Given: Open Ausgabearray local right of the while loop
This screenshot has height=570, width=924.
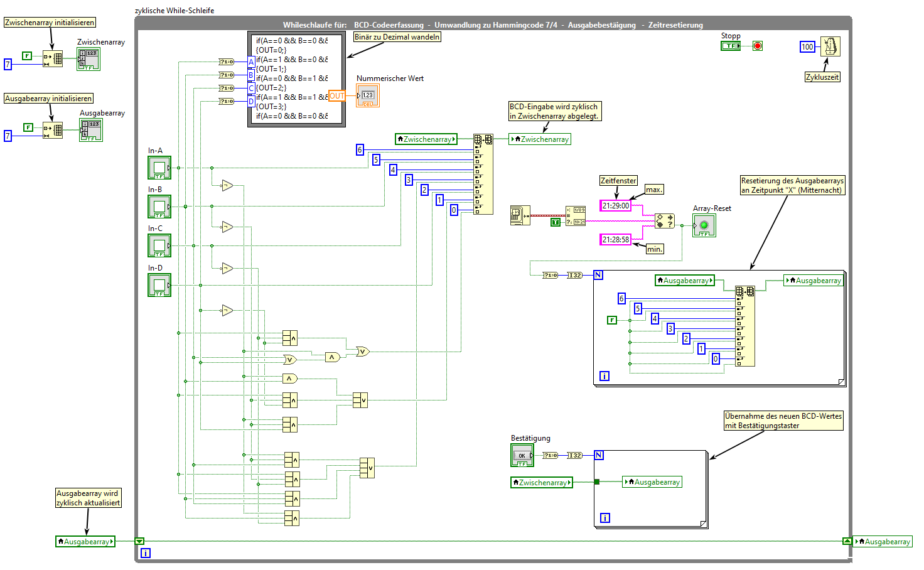Looking at the screenshot, I should (x=883, y=542).
